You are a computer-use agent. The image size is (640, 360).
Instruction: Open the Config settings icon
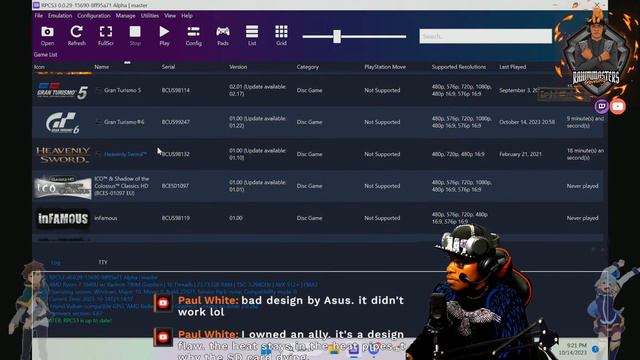[193, 36]
